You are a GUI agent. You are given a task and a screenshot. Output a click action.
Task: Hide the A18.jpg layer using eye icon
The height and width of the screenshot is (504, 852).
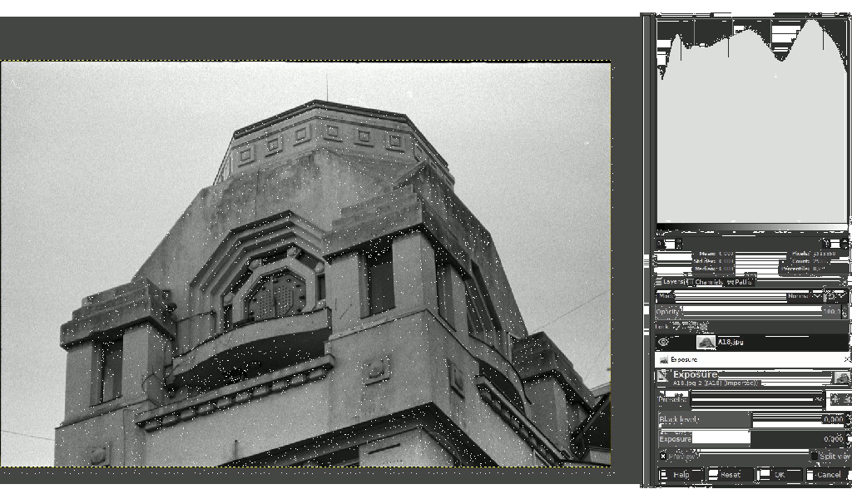[663, 342]
